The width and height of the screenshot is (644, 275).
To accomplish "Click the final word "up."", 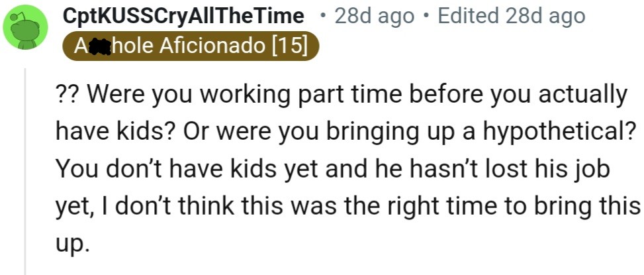I will 72,245.
